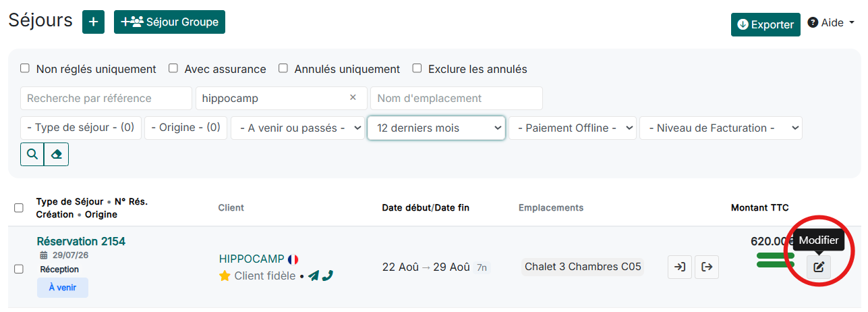Click the paper plane icon beside Client fidèle
This screenshot has height=312, width=868.
[x=314, y=276]
